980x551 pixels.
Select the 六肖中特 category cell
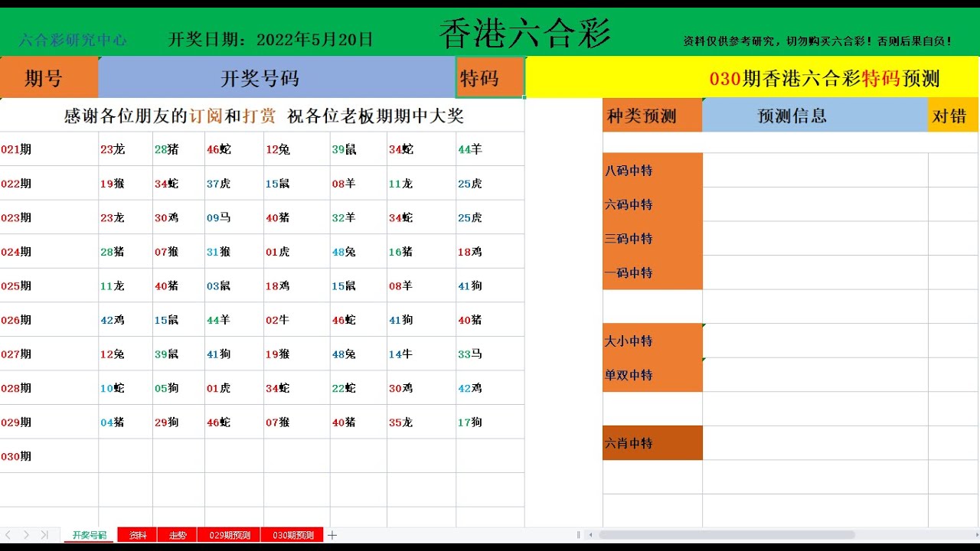[x=652, y=443]
